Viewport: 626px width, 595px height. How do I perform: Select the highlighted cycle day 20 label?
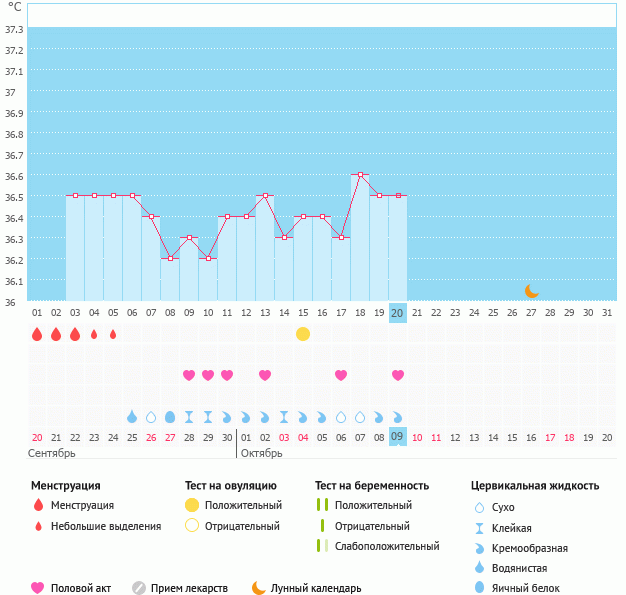[397, 313]
